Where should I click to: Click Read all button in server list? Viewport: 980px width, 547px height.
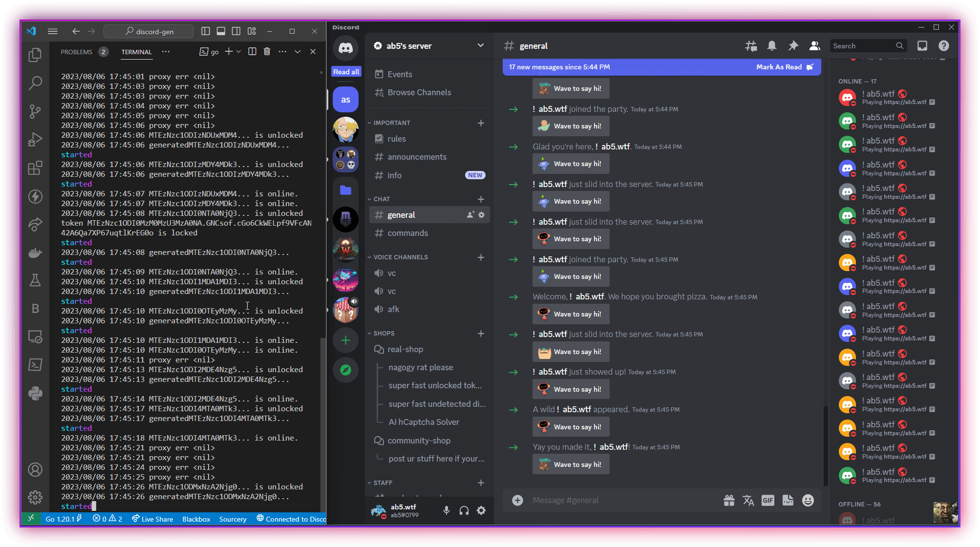[346, 72]
